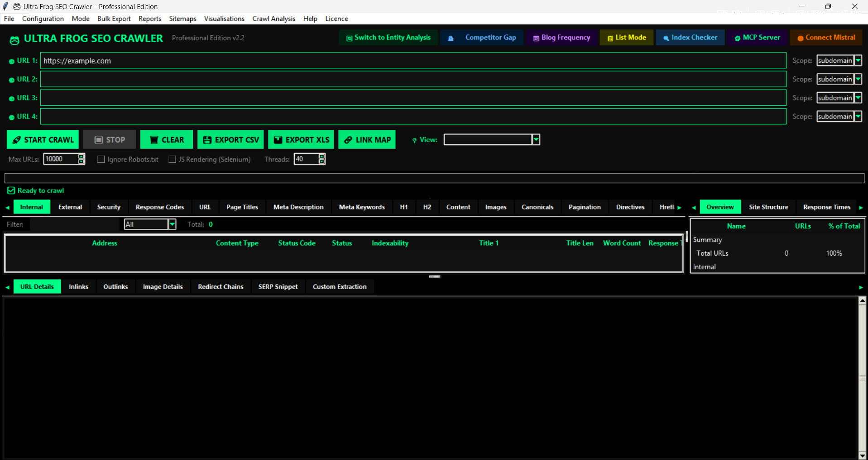This screenshot has height=460, width=868.
Task: Click EXPORT CSV button
Action: tap(230, 140)
